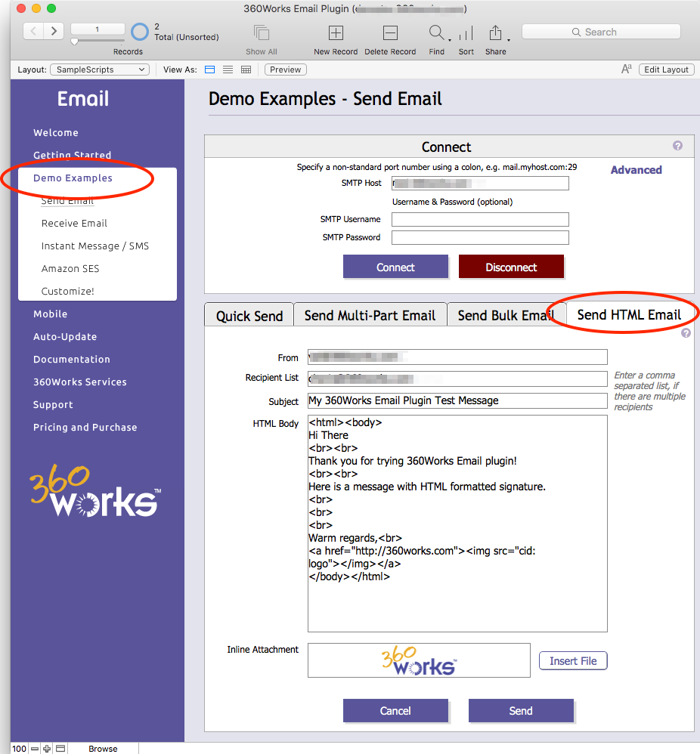Switch to Table view icon
Viewport: 700px width, 754px height.
coord(246,70)
